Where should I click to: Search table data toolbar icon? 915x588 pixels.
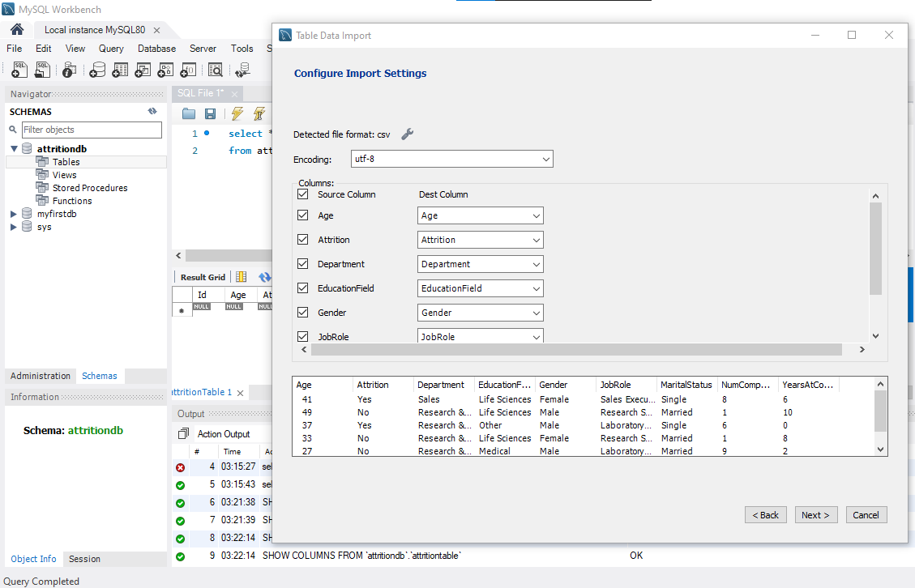tap(216, 70)
